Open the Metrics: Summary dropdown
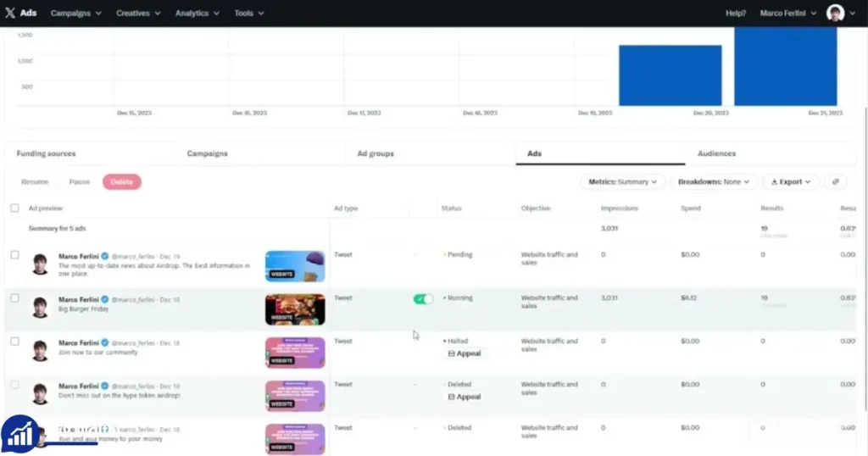This screenshot has width=868, height=456. [x=622, y=181]
